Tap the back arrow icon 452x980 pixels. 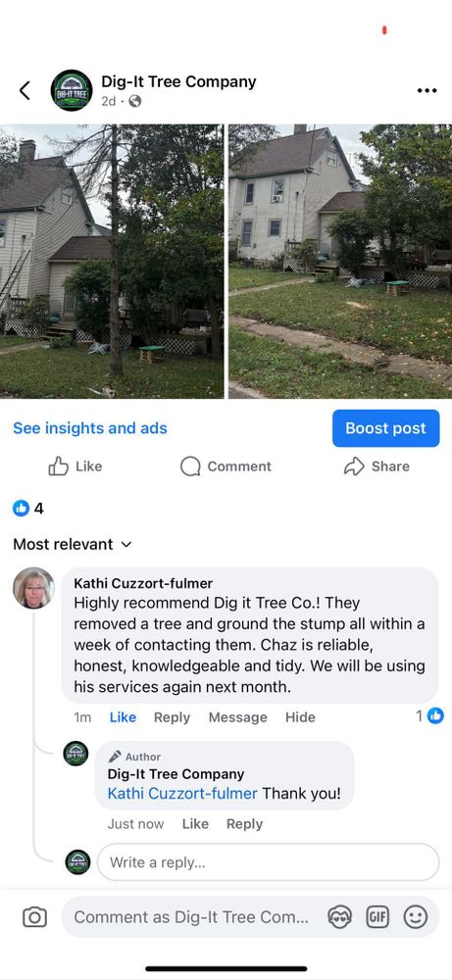click(25, 90)
